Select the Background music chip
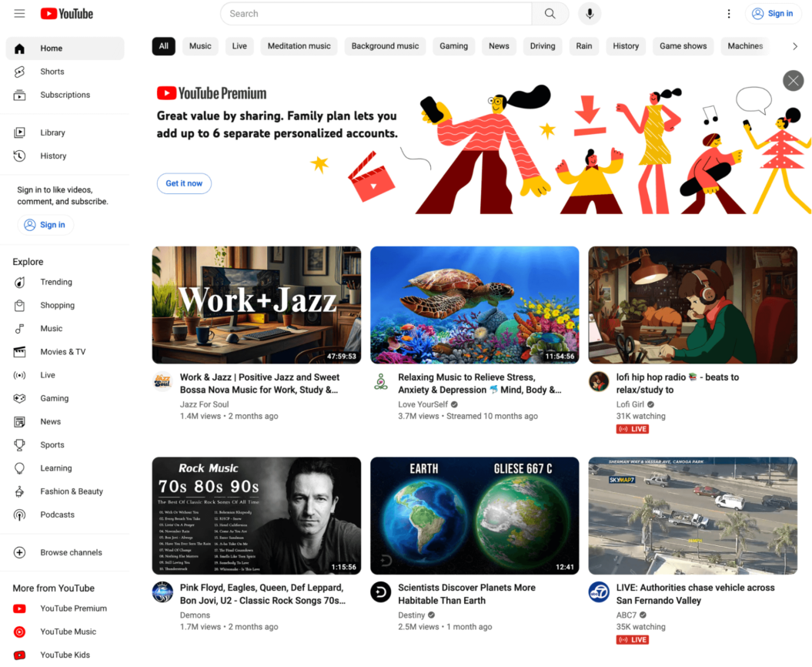This screenshot has width=812, height=667. [385, 46]
